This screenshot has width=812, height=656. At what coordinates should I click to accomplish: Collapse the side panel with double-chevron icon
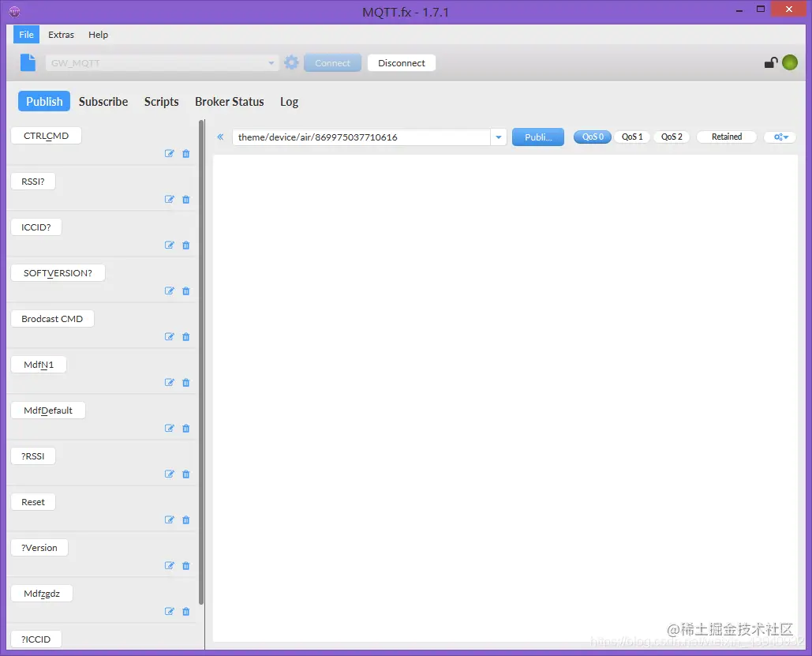click(220, 137)
